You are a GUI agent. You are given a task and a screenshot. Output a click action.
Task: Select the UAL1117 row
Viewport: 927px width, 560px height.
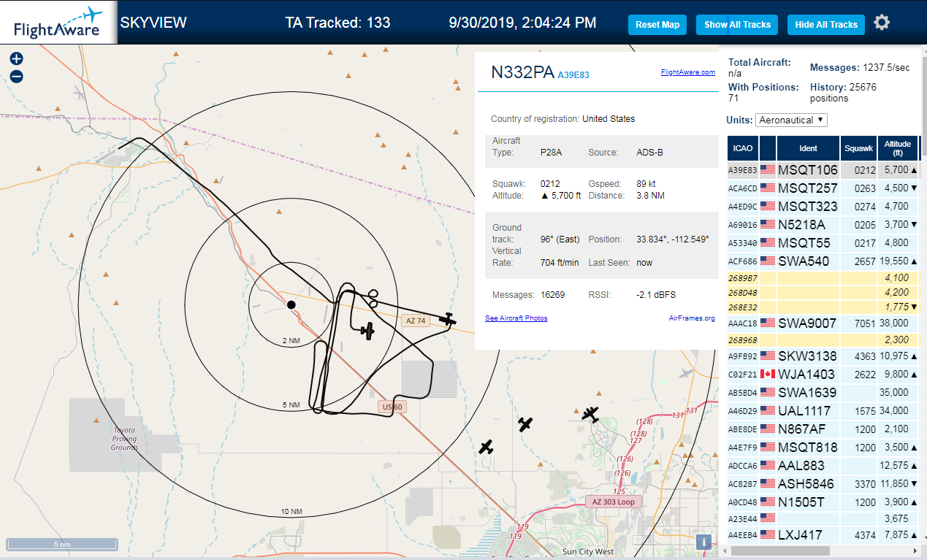823,411
